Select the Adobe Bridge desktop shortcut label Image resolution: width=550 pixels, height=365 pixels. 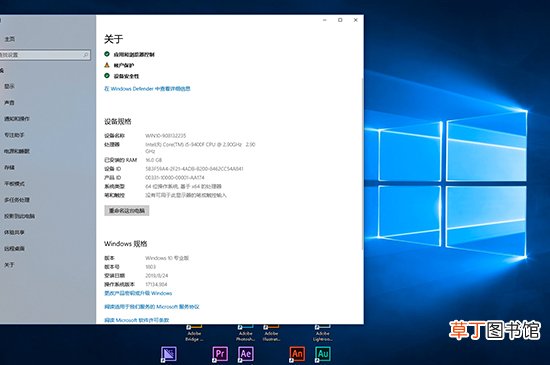(194, 336)
